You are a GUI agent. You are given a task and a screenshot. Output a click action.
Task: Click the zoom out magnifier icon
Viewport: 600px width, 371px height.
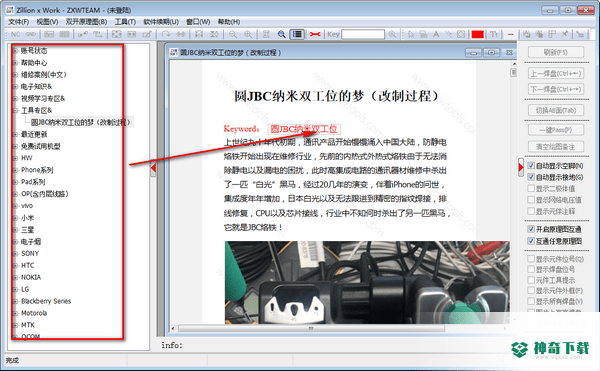click(233, 34)
